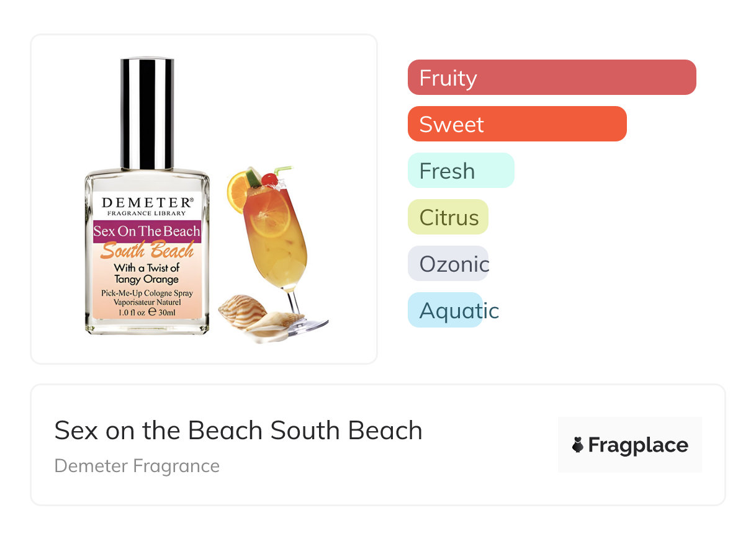Screen dimensions: 756x536
Task: Click the Tangy Orange text on bottle
Action: tap(146, 279)
